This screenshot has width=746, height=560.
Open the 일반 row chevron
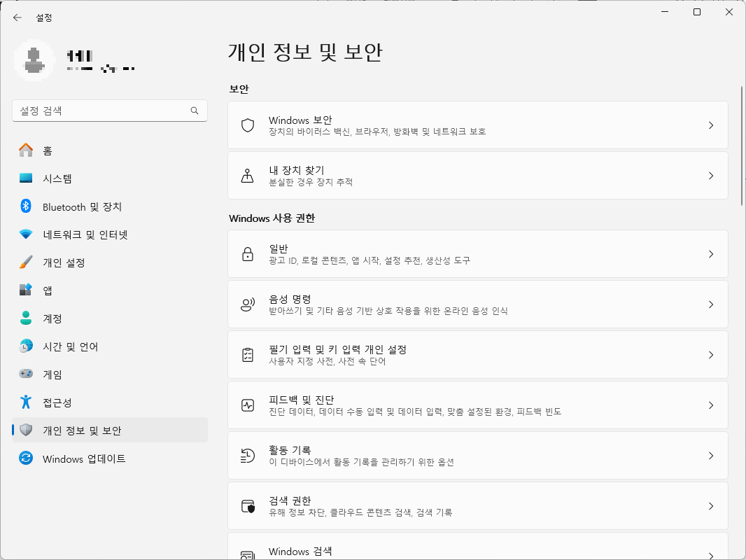pos(711,254)
